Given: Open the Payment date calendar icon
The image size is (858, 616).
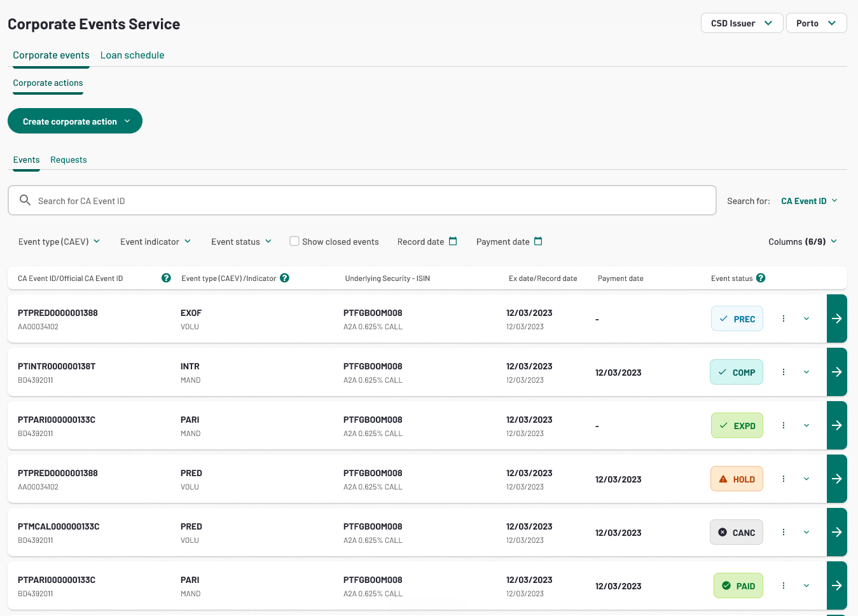Looking at the screenshot, I should [x=538, y=241].
